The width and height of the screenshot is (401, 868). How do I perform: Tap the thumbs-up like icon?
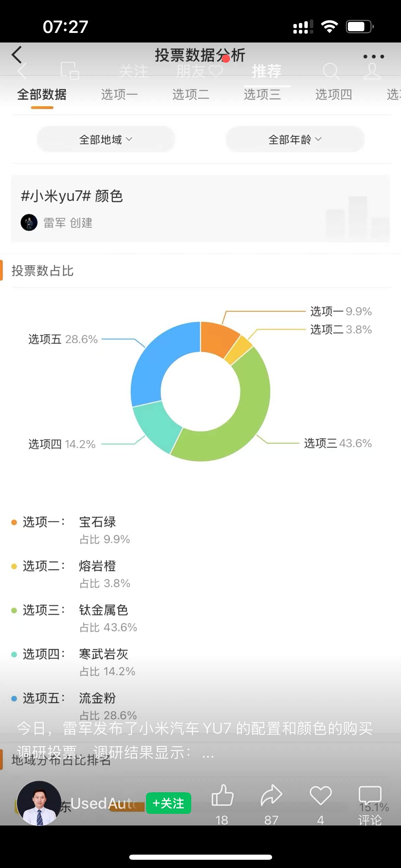[222, 795]
